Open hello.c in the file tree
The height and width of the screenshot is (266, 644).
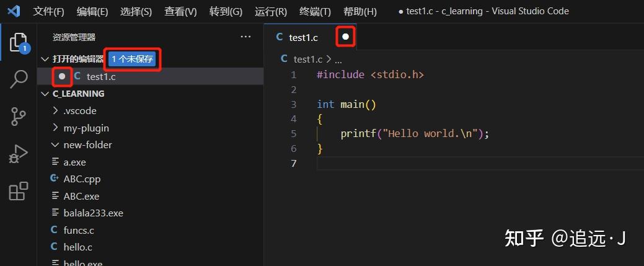pos(78,247)
